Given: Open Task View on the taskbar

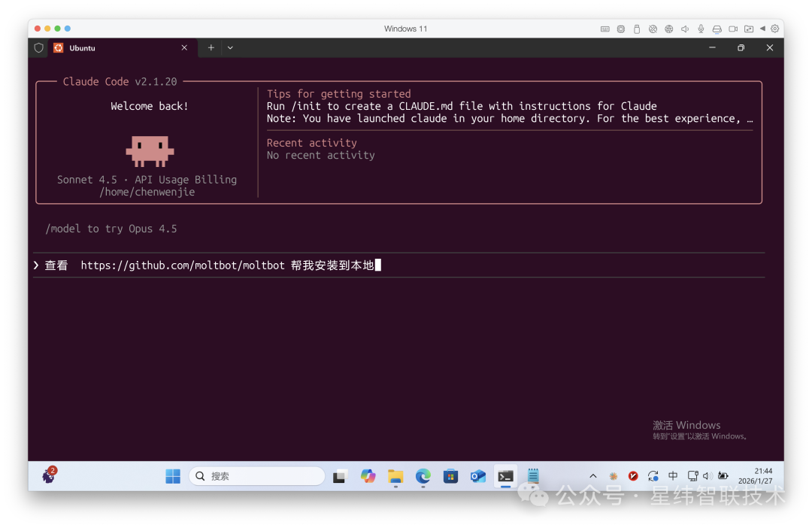Looking at the screenshot, I should (340, 476).
